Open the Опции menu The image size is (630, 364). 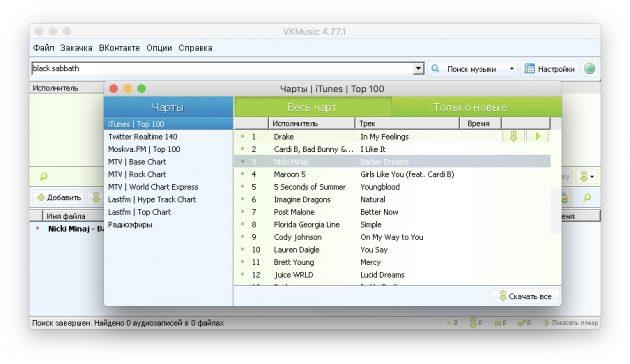click(159, 48)
